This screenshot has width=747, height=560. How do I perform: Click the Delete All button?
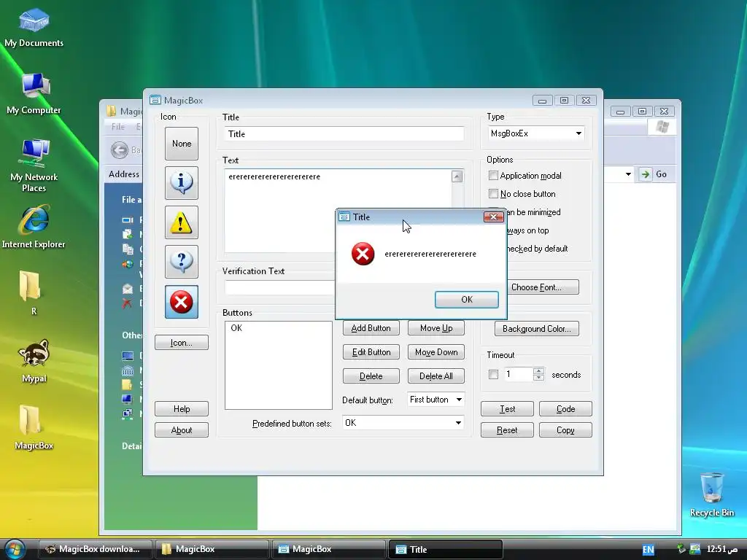[436, 376]
